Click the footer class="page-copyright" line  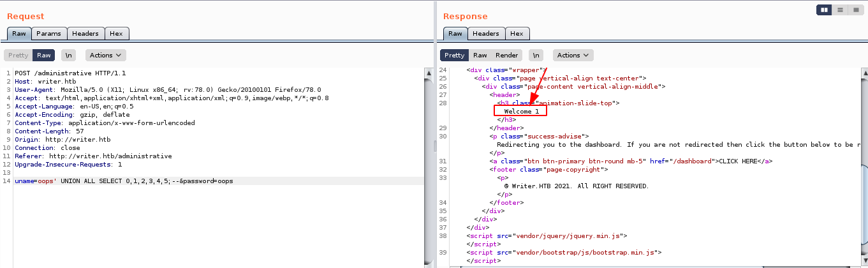pos(549,169)
